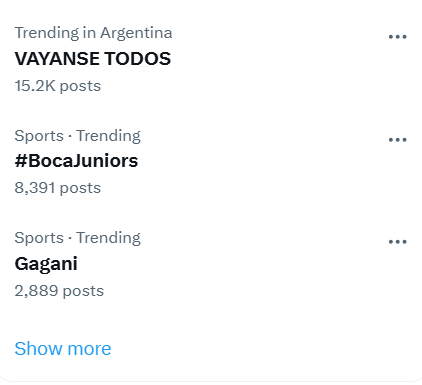
Task: Click the 8,391 posts count
Action: point(58,188)
